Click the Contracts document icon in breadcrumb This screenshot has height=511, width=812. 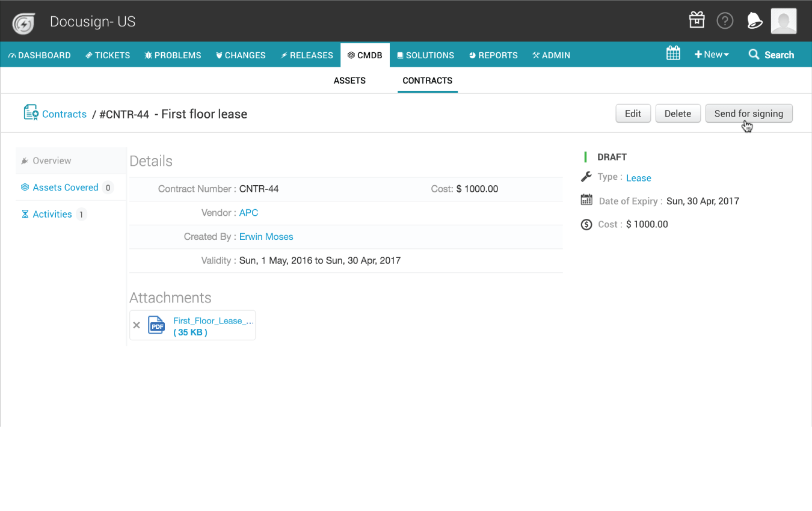(x=31, y=112)
